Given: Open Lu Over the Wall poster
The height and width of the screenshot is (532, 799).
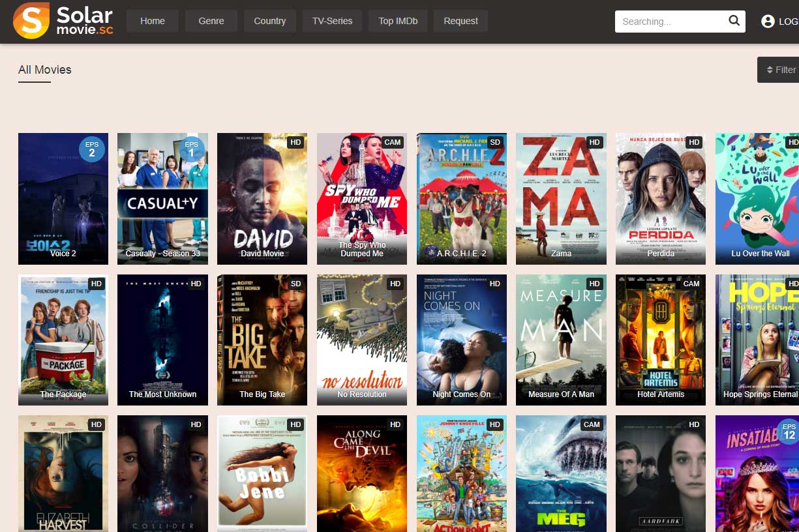Looking at the screenshot, I should click(x=757, y=199).
